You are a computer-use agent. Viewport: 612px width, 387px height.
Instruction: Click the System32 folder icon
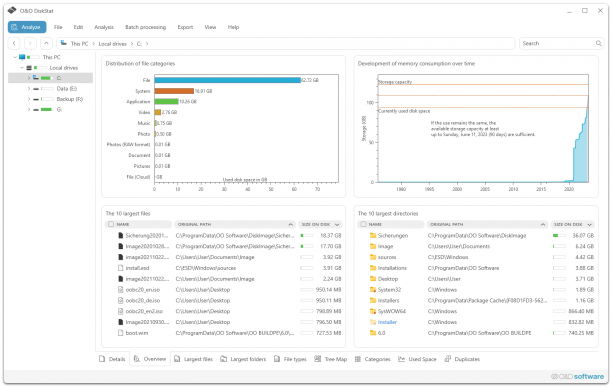point(373,290)
